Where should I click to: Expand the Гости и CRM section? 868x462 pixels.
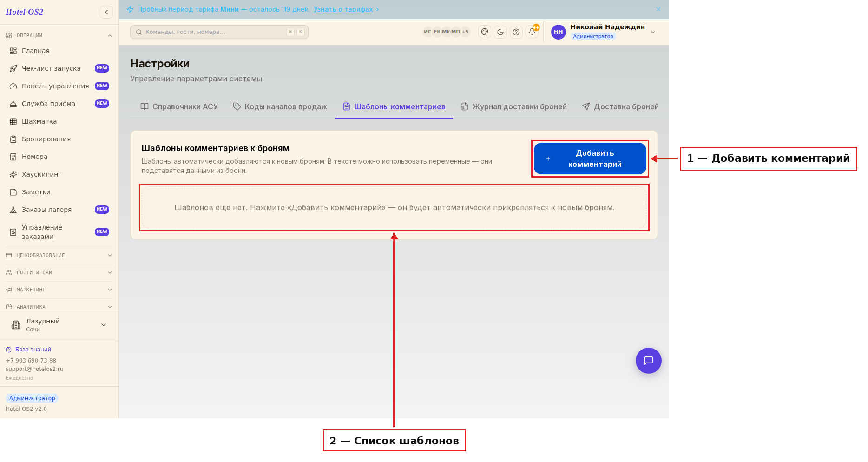click(x=59, y=272)
